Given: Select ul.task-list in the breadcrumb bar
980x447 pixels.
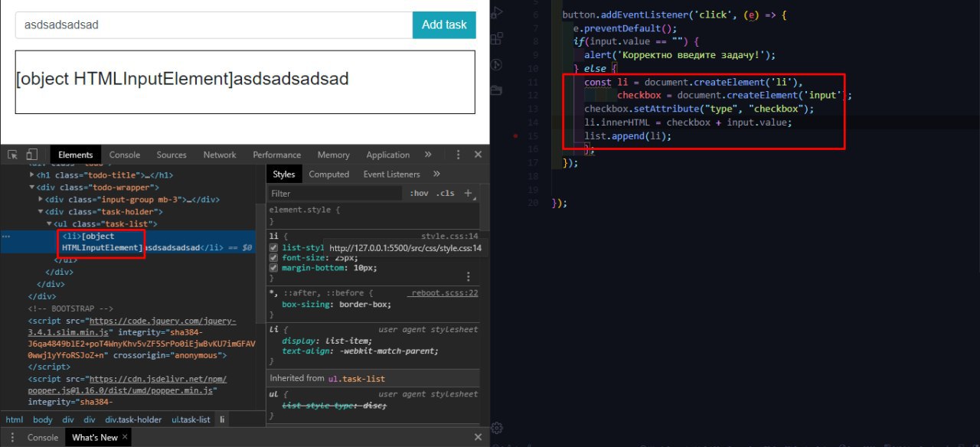Looking at the screenshot, I should 191,419.
